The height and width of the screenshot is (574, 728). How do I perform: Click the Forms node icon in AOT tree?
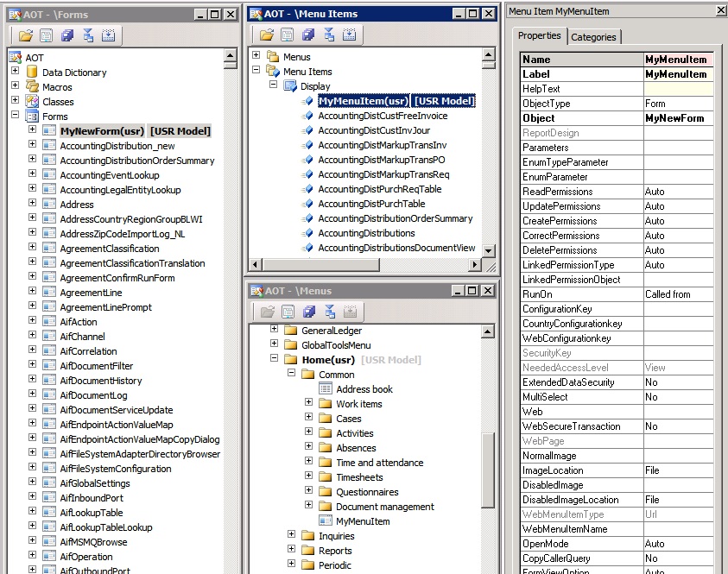pyautogui.click(x=32, y=116)
